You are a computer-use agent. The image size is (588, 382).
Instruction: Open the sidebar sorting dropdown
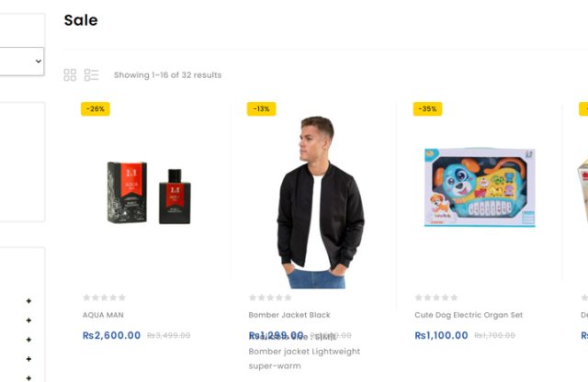pyautogui.click(x=22, y=62)
